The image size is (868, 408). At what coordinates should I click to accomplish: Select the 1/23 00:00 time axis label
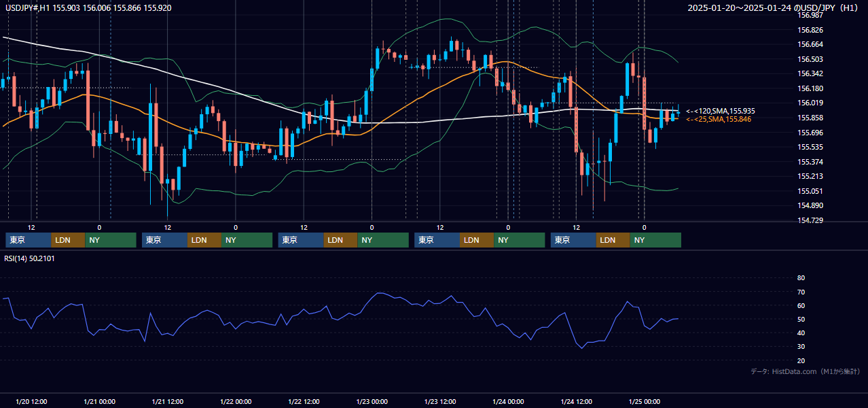click(x=372, y=402)
